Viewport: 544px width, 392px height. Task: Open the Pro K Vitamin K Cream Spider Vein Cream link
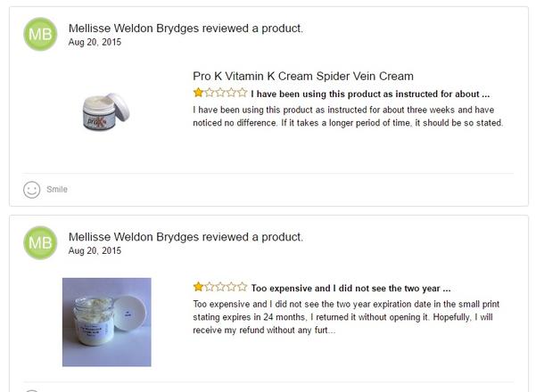tap(302, 77)
